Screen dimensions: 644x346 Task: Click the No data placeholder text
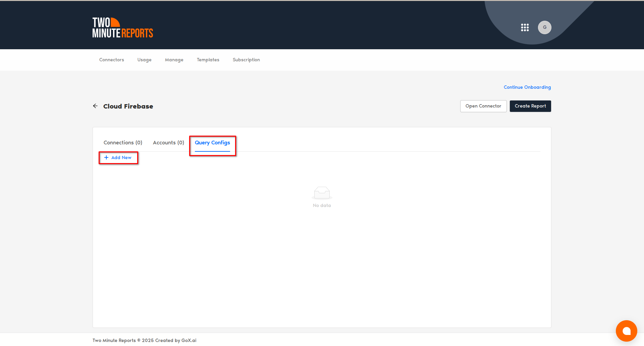click(322, 205)
